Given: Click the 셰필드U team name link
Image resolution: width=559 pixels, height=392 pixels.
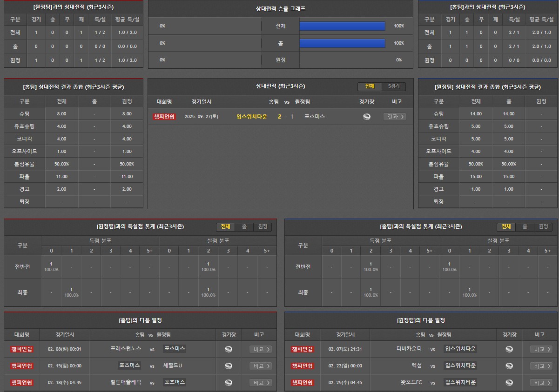Looking at the screenshot, I should (x=173, y=366).
